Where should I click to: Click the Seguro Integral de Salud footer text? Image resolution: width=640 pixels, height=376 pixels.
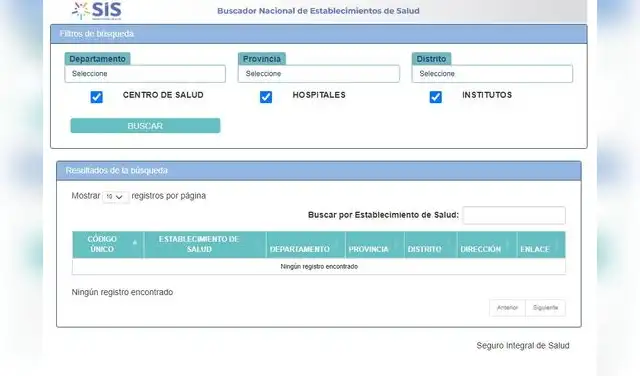tap(523, 346)
